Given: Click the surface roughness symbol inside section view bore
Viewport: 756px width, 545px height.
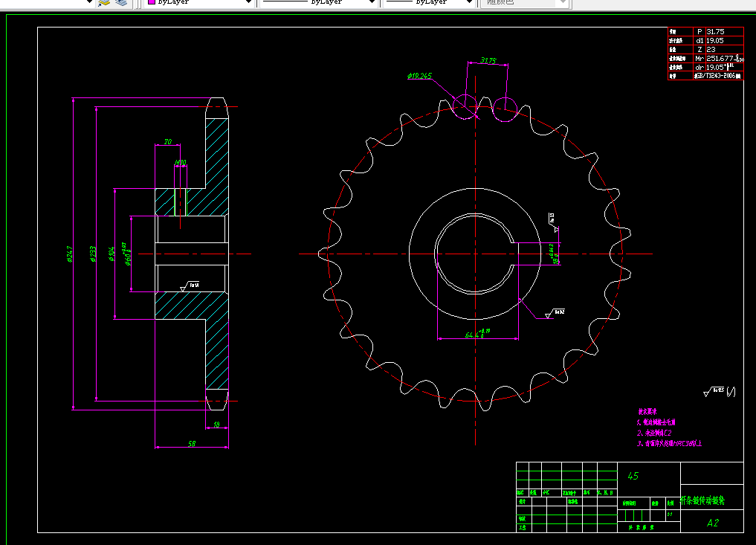Looking at the screenshot, I should point(190,286).
